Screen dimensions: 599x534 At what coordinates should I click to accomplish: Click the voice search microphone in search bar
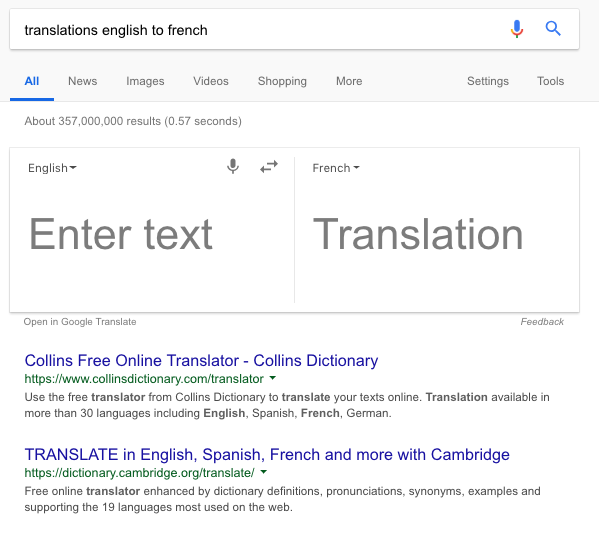point(516,29)
